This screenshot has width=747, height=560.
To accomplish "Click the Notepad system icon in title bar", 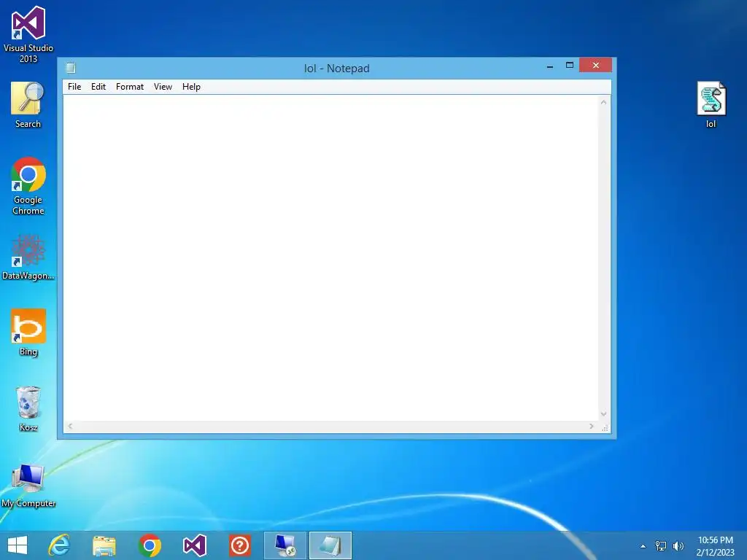I will click(71, 68).
